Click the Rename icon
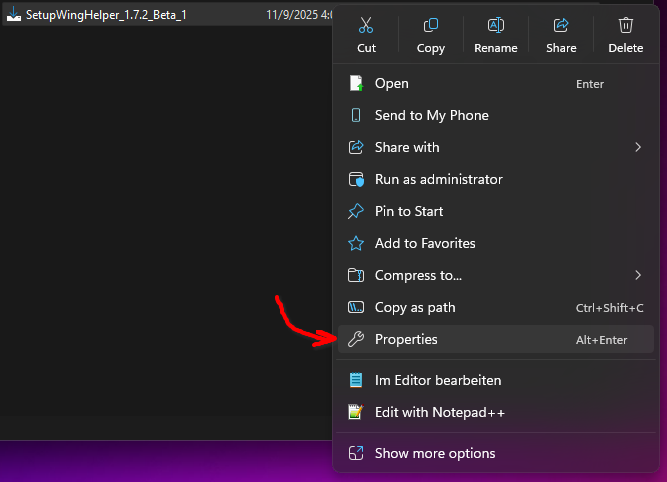Image resolution: width=667 pixels, height=482 pixels. (x=495, y=26)
